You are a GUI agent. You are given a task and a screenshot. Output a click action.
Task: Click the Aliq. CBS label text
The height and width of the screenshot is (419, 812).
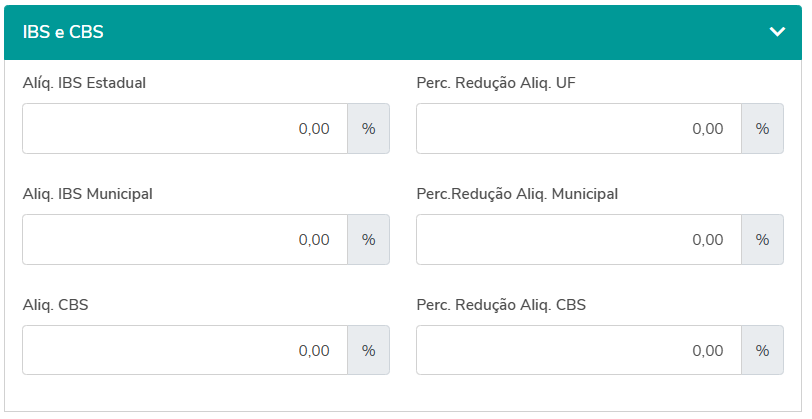click(55, 305)
